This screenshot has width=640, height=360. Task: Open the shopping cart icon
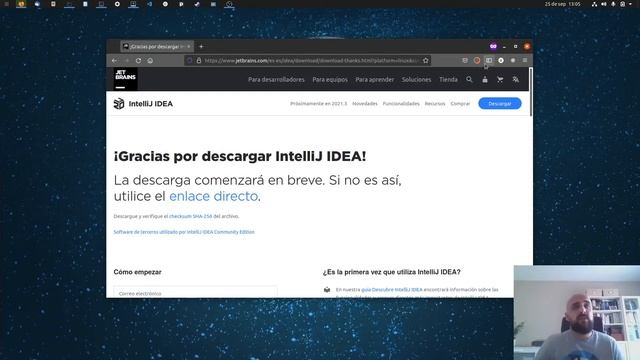click(500, 80)
